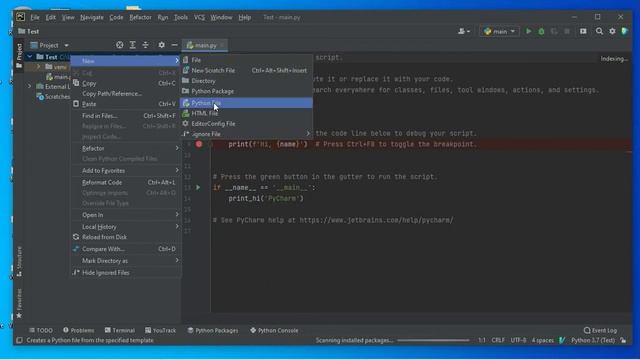Click the 4 spaces indent status entry
This screenshot has width=640, height=360.
(542, 340)
